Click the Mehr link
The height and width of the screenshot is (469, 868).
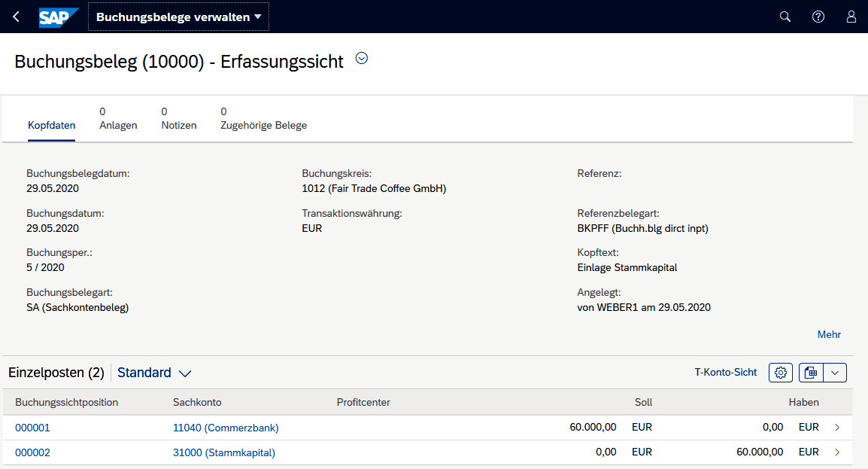[x=829, y=334]
